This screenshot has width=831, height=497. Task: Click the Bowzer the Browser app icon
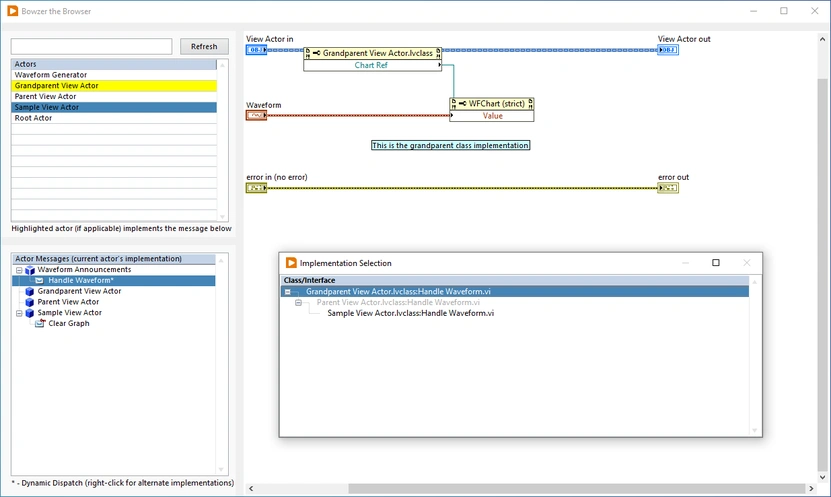(x=13, y=11)
